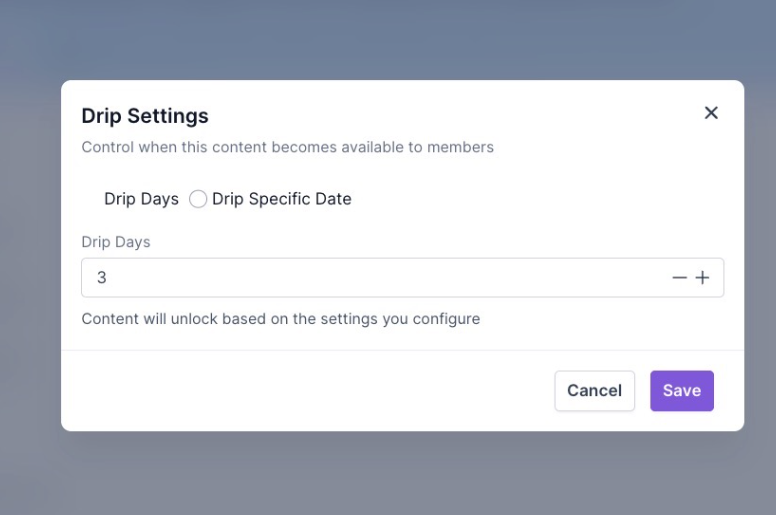Screen dimensions: 776x515
Task: Click the Drip Specific Date option label
Action: [281, 199]
